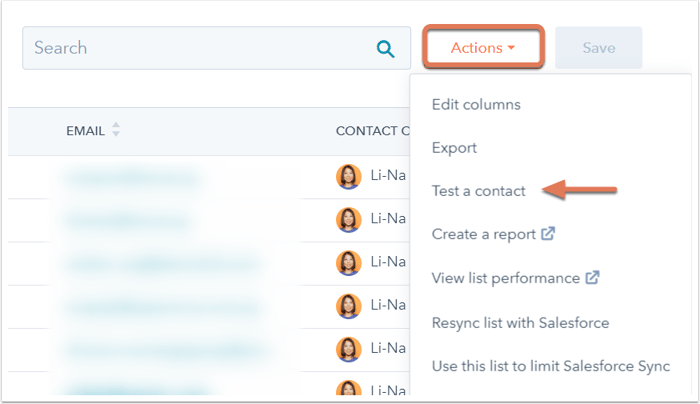The image size is (700, 404).
Task: Select Edit columns from the menu
Action: point(475,104)
